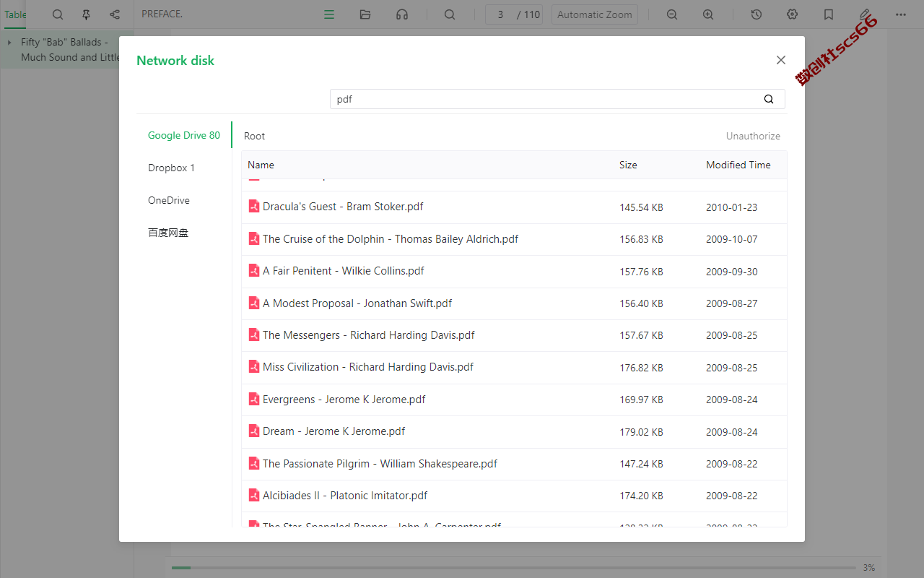
Task: Toggle the table of contents list icon
Action: point(329,14)
